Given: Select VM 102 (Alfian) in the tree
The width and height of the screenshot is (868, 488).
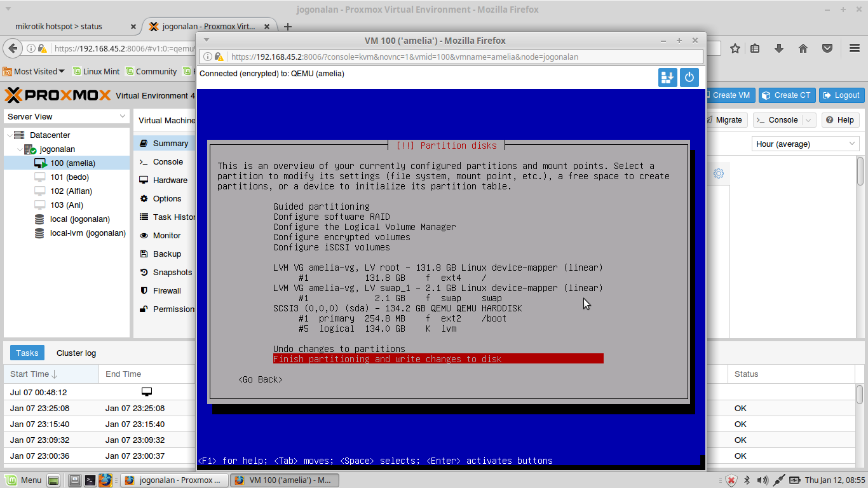Looking at the screenshot, I should [67, 191].
